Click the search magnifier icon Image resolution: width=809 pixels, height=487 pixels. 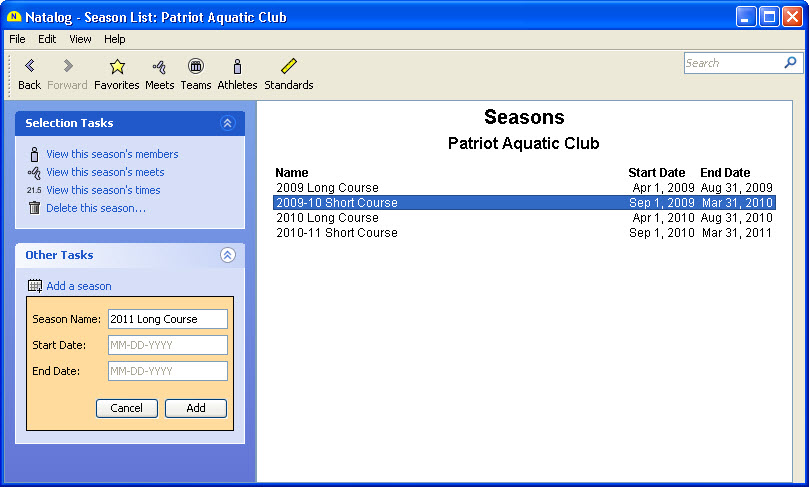(x=791, y=63)
